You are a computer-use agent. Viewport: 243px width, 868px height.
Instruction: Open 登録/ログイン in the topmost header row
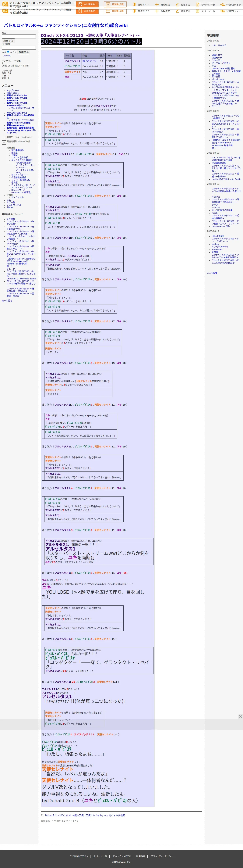[231, 5]
